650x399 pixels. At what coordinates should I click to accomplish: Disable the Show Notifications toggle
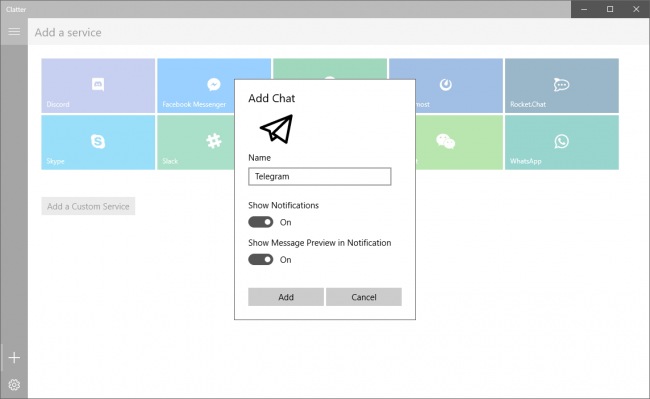click(x=261, y=222)
